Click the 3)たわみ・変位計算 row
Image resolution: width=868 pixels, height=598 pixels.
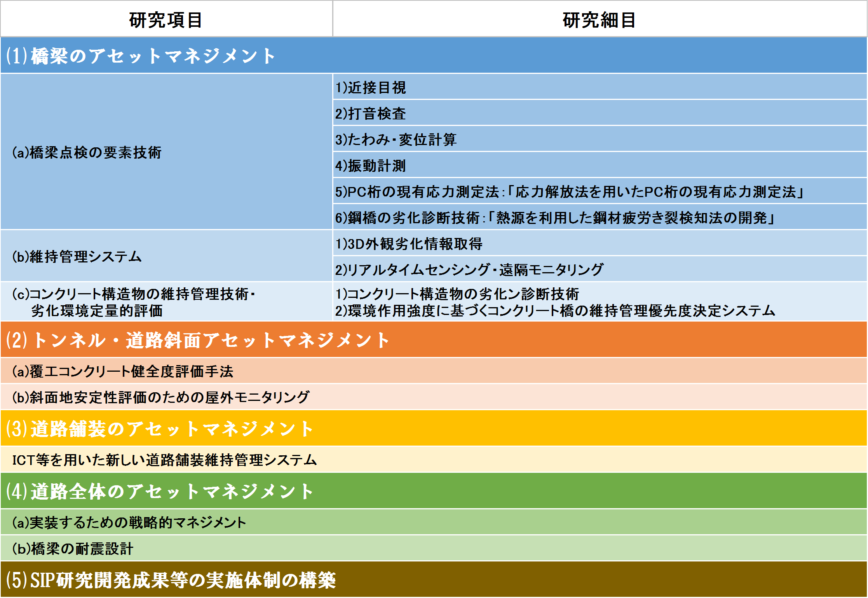coord(600,139)
